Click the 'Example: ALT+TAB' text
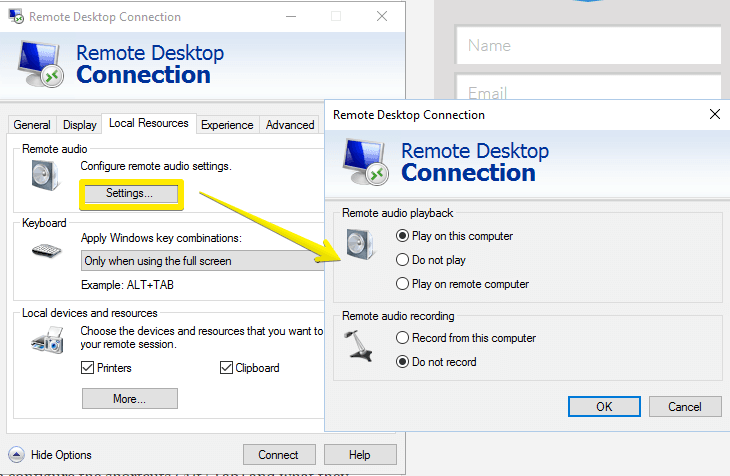Viewport: 730px width, 476px height. coord(127,285)
